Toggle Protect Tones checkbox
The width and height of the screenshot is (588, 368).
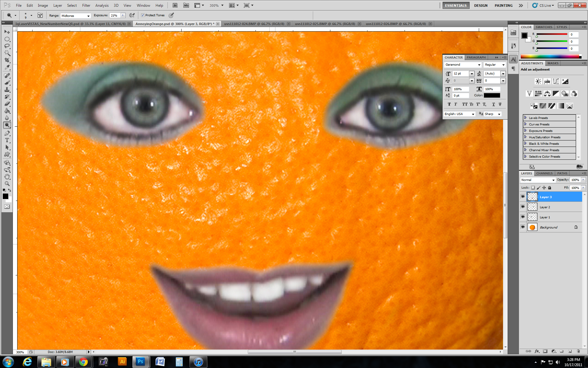143,15
